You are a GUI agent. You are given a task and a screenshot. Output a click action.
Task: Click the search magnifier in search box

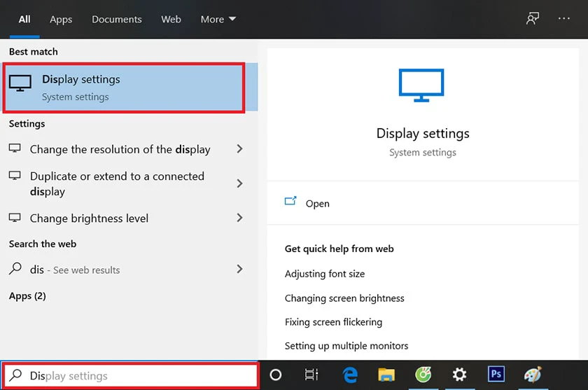coord(15,375)
